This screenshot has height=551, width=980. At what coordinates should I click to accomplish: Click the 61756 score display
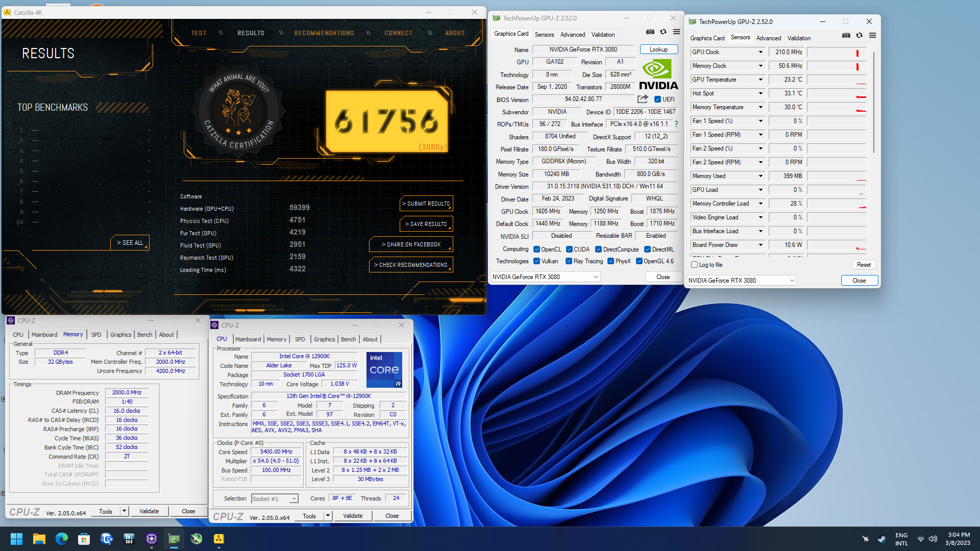click(387, 121)
